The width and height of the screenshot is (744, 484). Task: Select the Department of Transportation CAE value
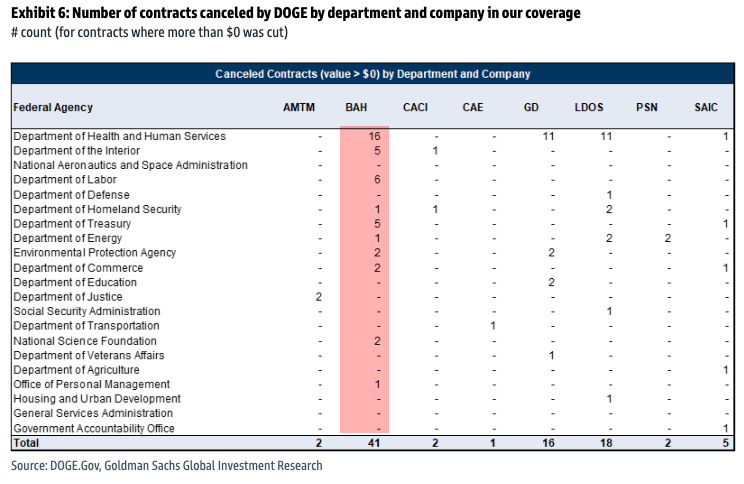pyautogui.click(x=493, y=326)
